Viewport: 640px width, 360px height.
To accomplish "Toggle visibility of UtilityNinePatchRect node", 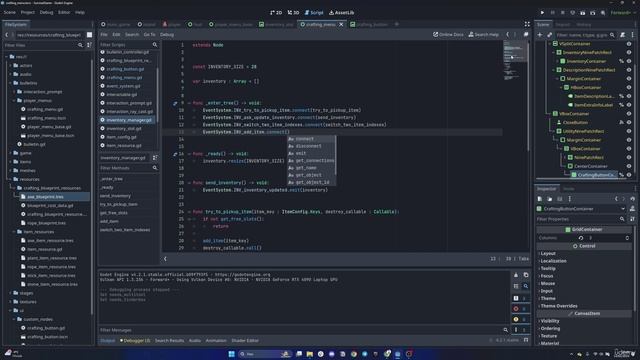I will click(629, 131).
